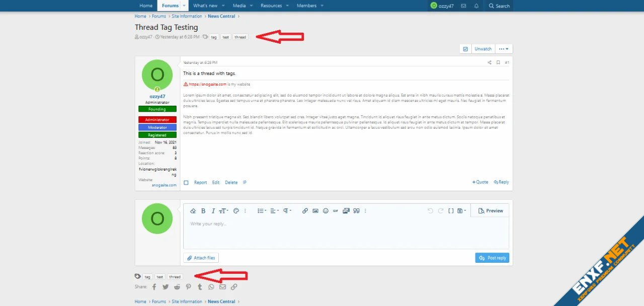Open the inbox envelope icon

pos(463,6)
